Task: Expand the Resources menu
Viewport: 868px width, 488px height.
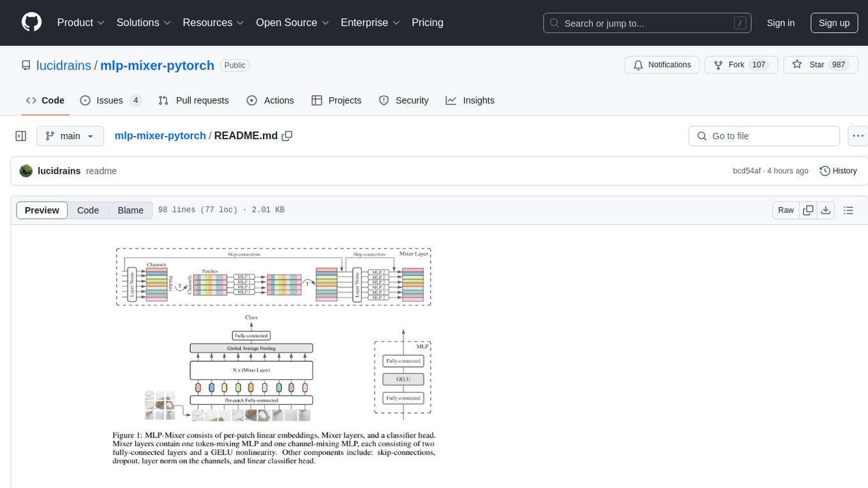Action: [213, 22]
